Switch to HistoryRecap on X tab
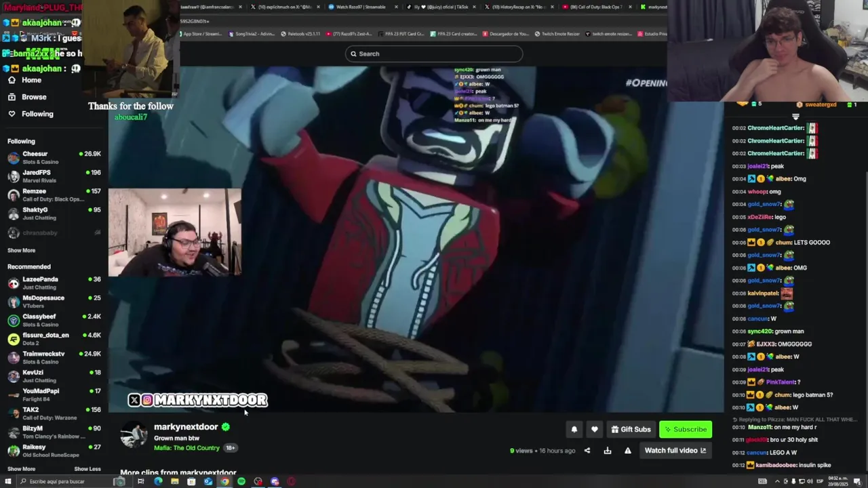 click(x=520, y=7)
